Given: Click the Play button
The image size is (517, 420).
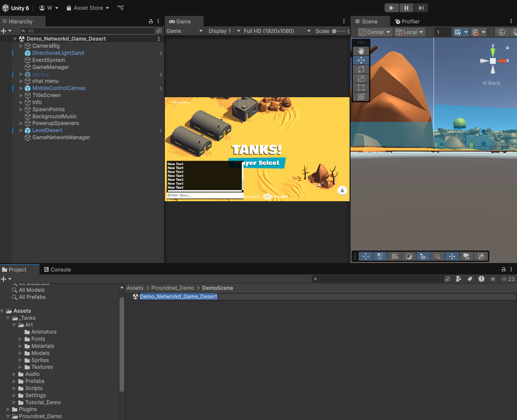Looking at the screenshot, I should [392, 8].
